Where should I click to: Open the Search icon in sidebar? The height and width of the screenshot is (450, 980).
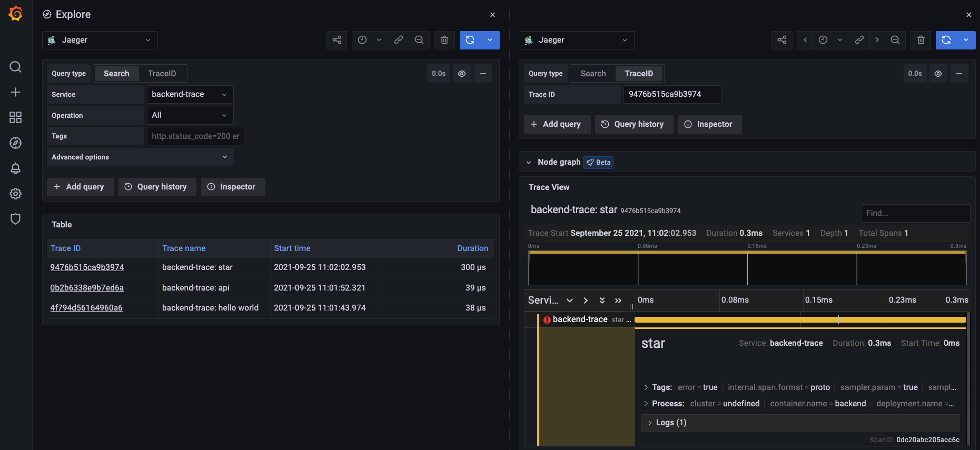pos(16,67)
